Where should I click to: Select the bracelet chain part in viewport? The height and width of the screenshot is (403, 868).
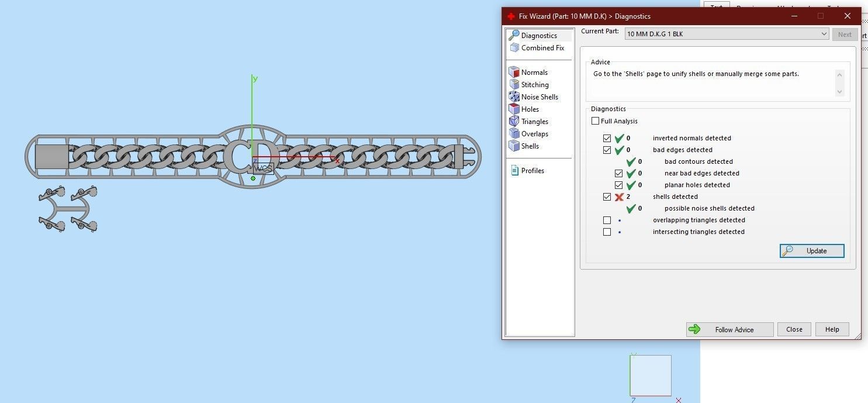click(253, 157)
